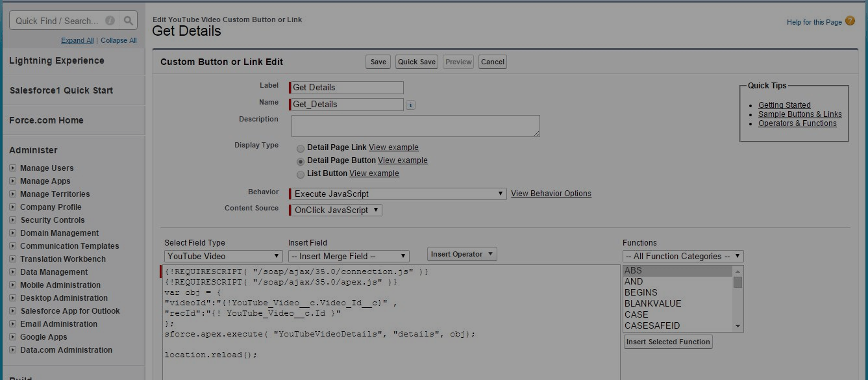This screenshot has height=380, width=868.
Task: Open View Behavior Options link
Action: (551, 194)
